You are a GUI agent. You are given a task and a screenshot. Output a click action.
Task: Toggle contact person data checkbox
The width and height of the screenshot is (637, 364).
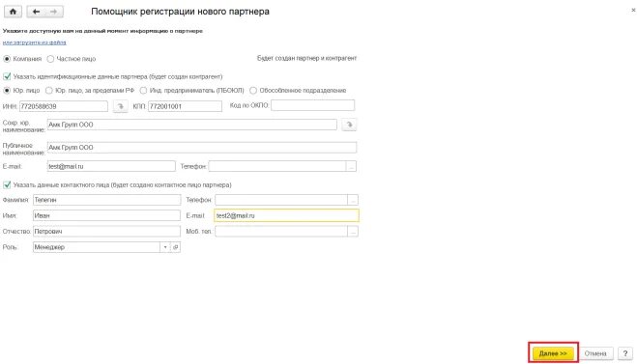pos(7,184)
